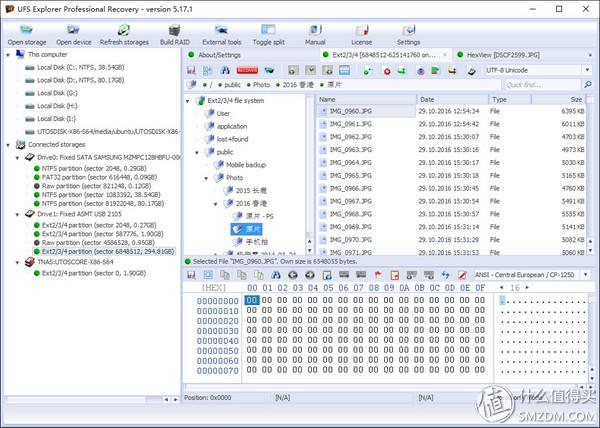The image size is (600, 428).
Task: Click hex byte at offset 00000000
Action: 252,300
